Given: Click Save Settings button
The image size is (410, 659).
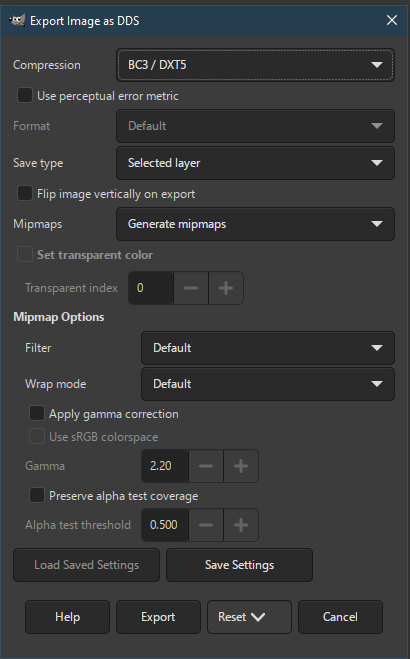Looking at the screenshot, I should [239, 565].
